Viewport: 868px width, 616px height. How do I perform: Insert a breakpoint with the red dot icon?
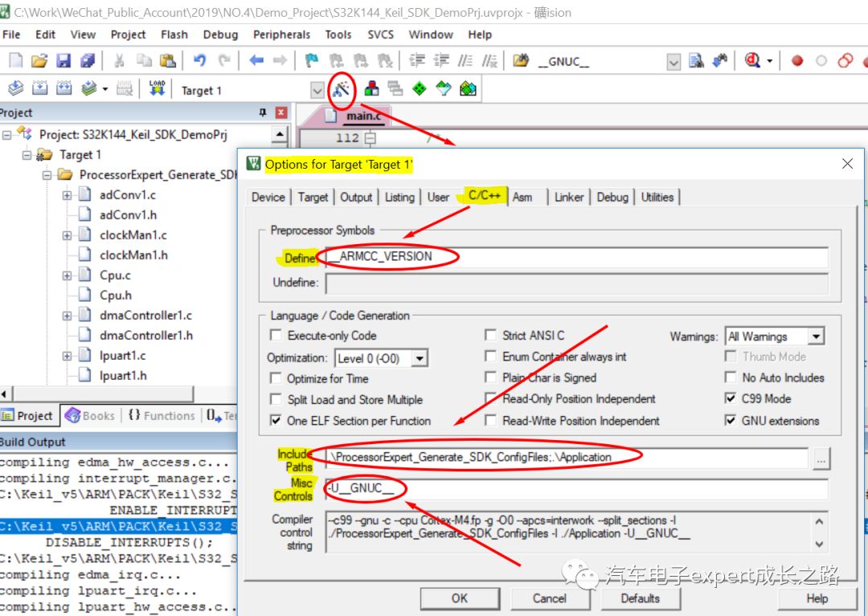click(797, 61)
